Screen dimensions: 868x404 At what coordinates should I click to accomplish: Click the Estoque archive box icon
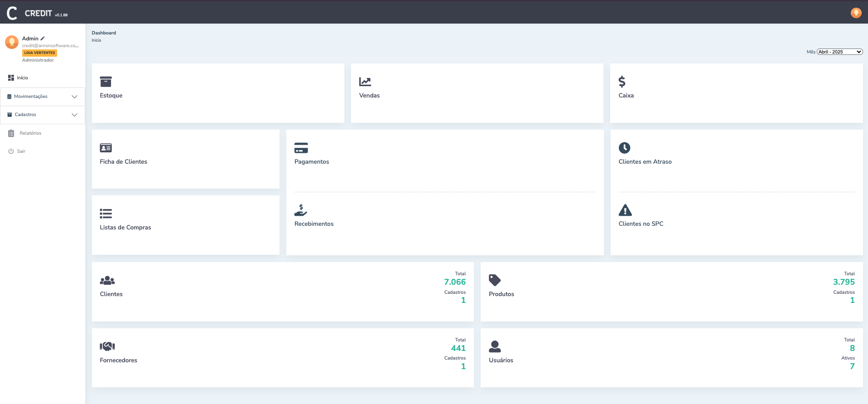tap(106, 82)
